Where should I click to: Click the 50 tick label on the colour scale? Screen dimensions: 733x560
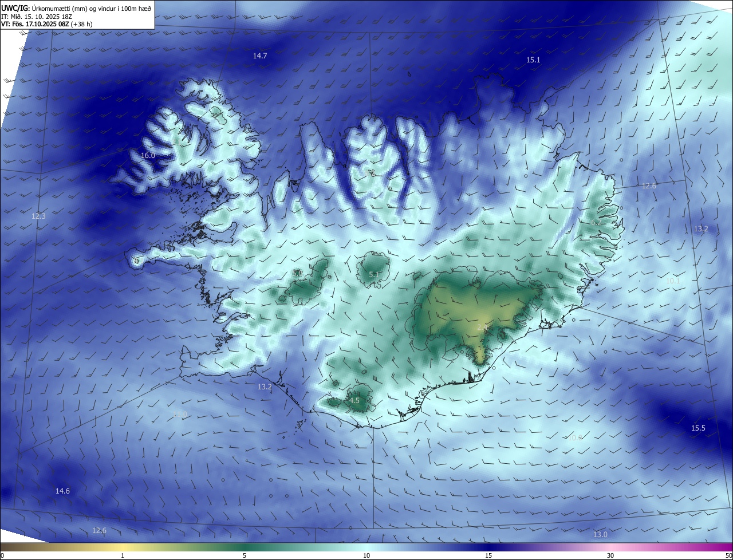[x=728, y=555]
